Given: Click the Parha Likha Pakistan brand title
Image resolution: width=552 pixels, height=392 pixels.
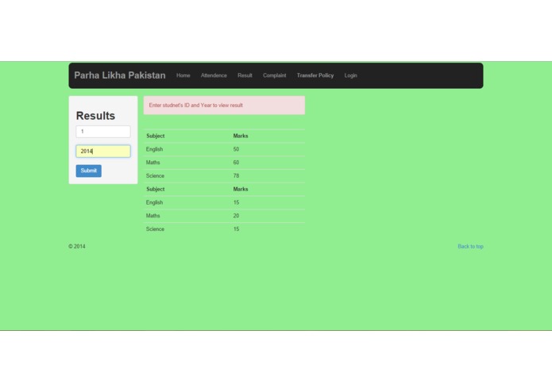Looking at the screenshot, I should click(120, 75).
